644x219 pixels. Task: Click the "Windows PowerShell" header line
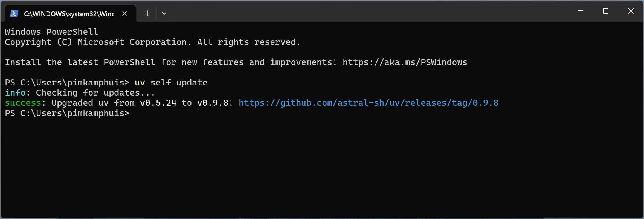click(x=51, y=32)
